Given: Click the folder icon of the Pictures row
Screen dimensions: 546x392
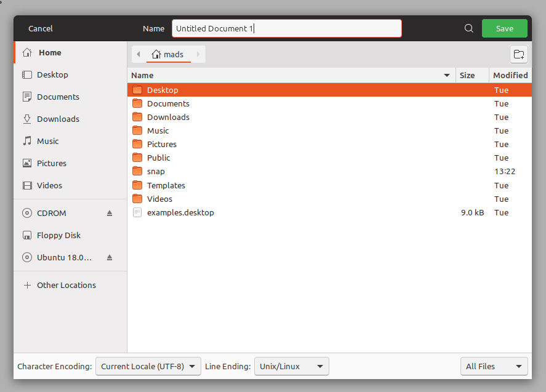Looking at the screenshot, I should pyautogui.click(x=137, y=144).
